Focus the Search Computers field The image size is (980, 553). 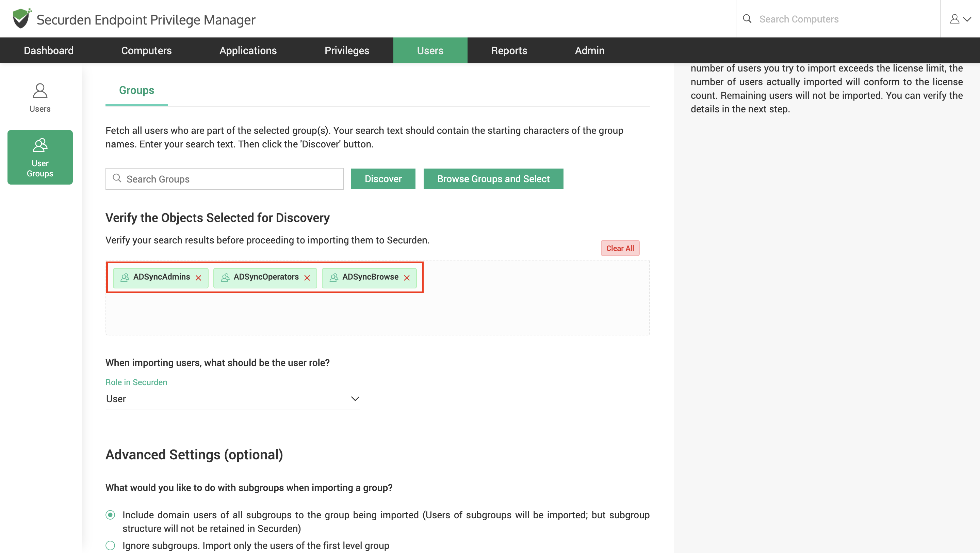pos(838,19)
